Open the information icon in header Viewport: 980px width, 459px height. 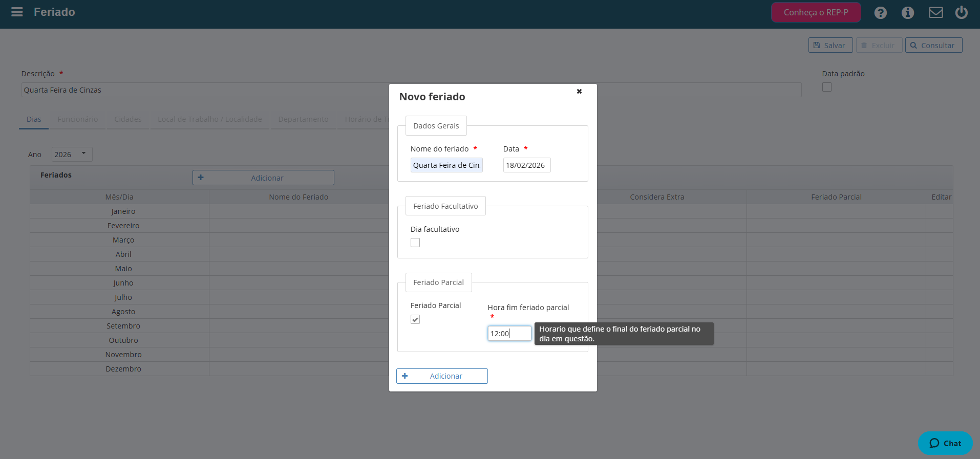[907, 12]
